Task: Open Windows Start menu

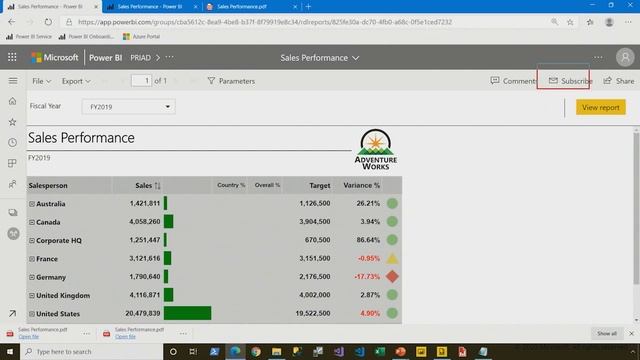Action: pos(10,351)
